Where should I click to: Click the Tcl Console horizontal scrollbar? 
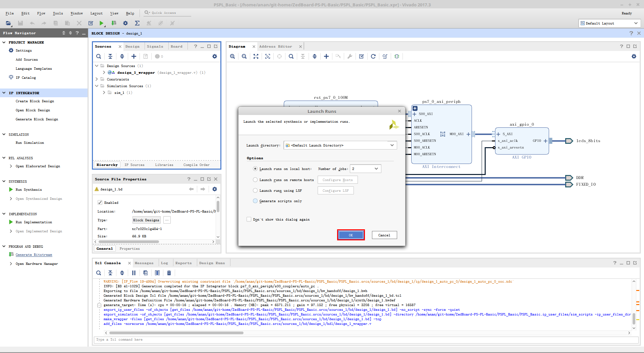pos(176,333)
